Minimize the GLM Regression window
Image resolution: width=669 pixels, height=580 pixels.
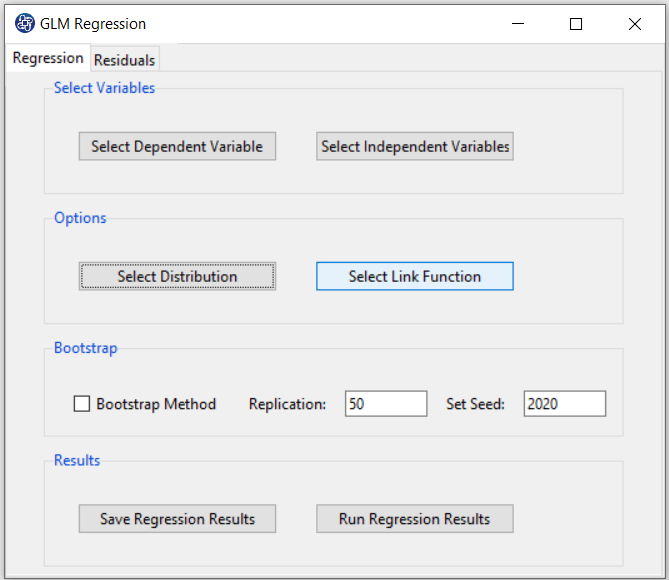pyautogui.click(x=518, y=24)
